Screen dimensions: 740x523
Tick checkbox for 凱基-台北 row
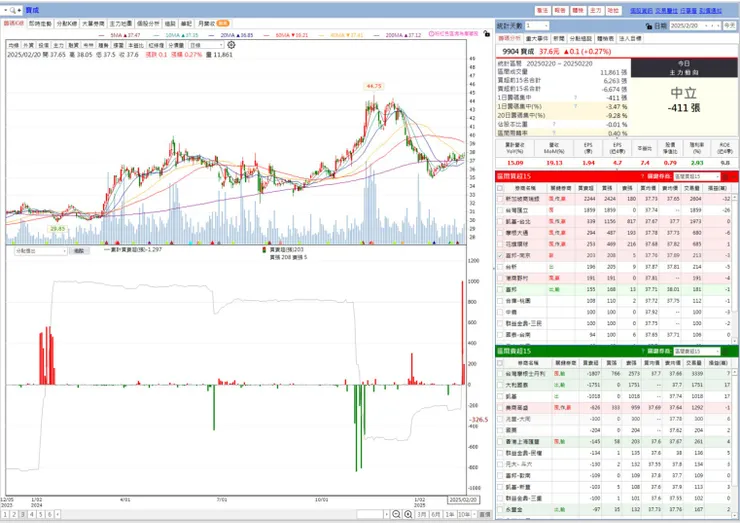click(x=500, y=222)
